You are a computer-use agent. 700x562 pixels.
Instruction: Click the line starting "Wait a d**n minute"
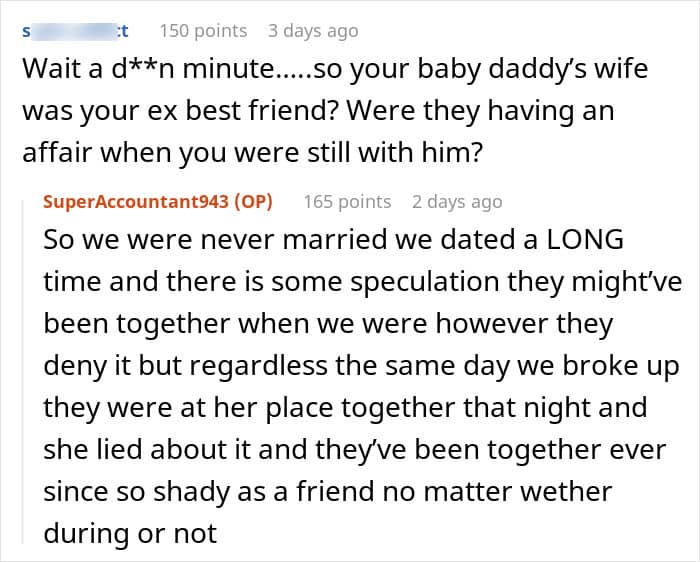tap(335, 70)
